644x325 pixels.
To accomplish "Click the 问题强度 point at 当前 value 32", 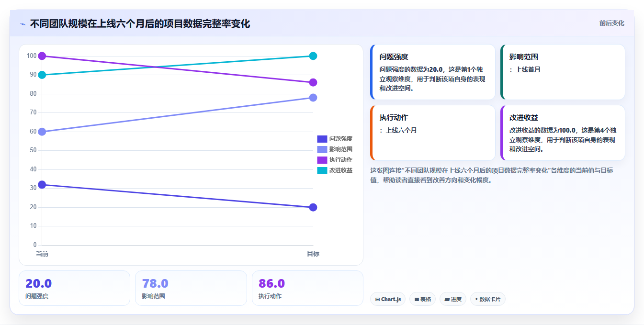I will pos(42,185).
